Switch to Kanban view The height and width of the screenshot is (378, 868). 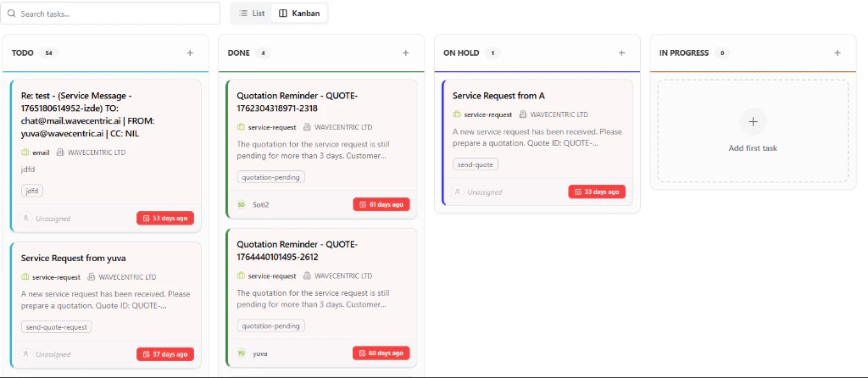[299, 14]
